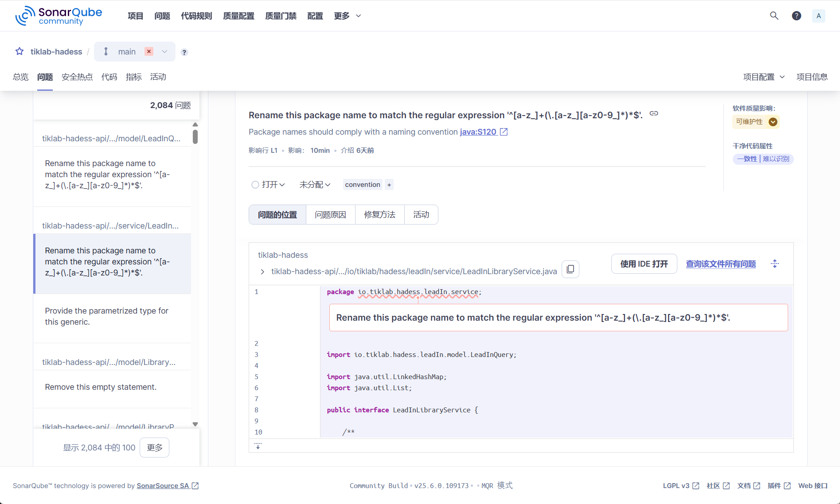Open the 可维护性 quality impact dropdown
Viewport: 840px width, 504px height.
755,122
